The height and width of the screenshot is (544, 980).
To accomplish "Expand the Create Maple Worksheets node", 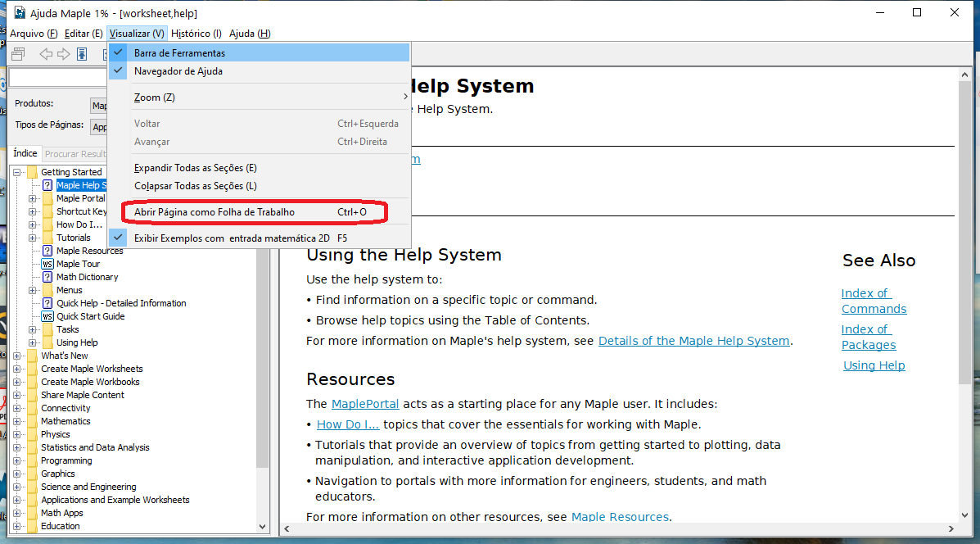I will pyautogui.click(x=17, y=369).
